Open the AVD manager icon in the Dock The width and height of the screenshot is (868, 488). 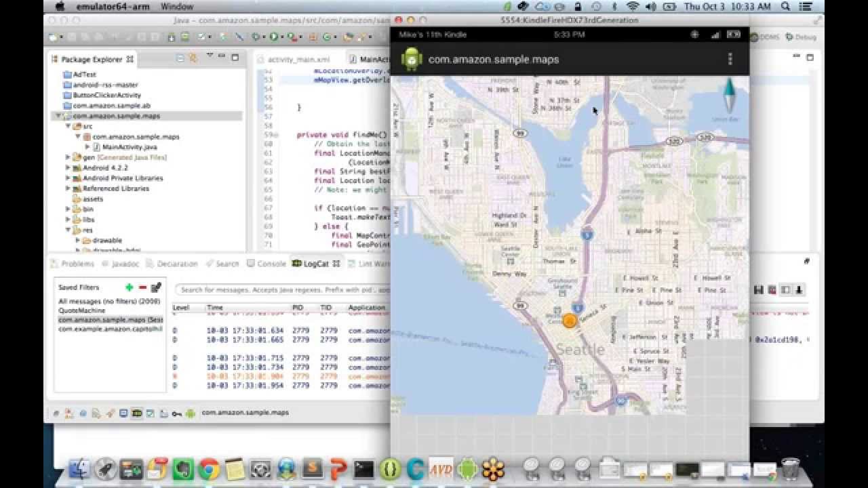[441, 469]
